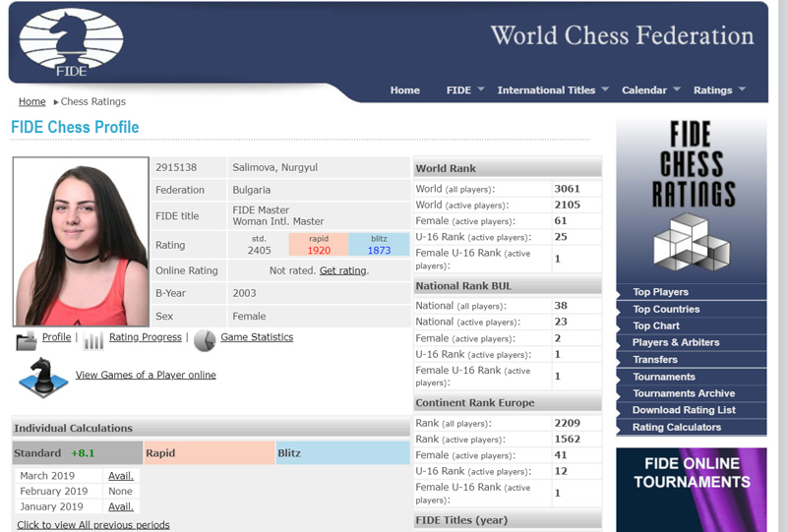Click the FIDE Chess Ratings cubes graphic
This screenshot has width=787, height=532.
tap(692, 242)
